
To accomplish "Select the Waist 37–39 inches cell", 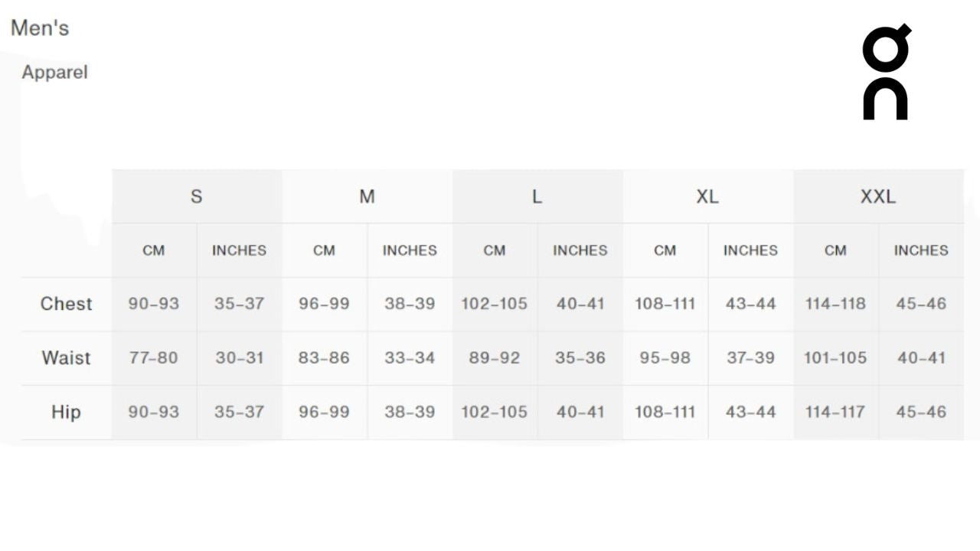I will [750, 357].
